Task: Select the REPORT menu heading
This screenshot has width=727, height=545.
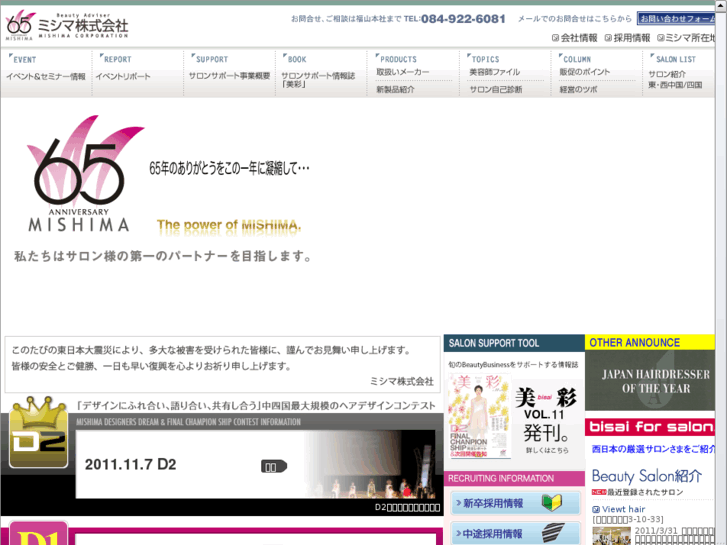Action: click(115, 59)
